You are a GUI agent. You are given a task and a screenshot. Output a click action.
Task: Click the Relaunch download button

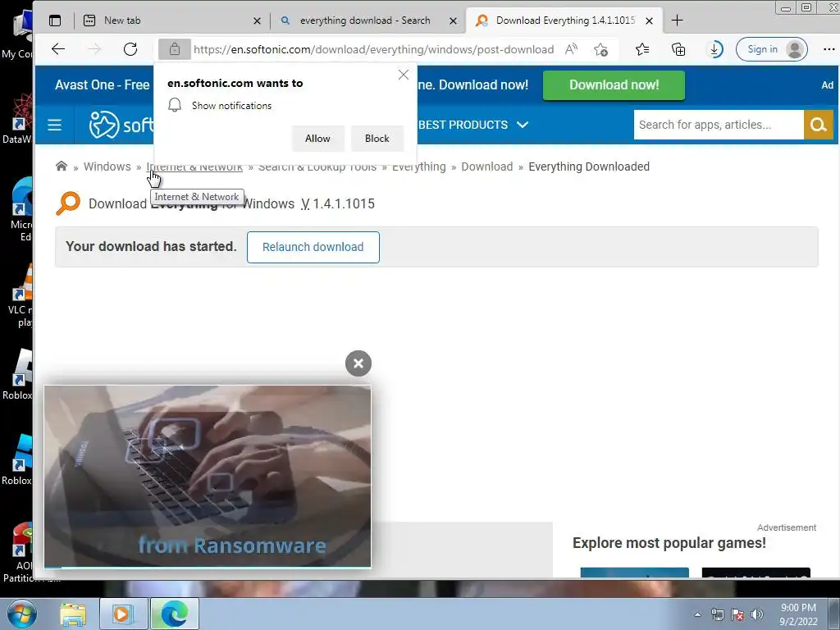tap(313, 247)
